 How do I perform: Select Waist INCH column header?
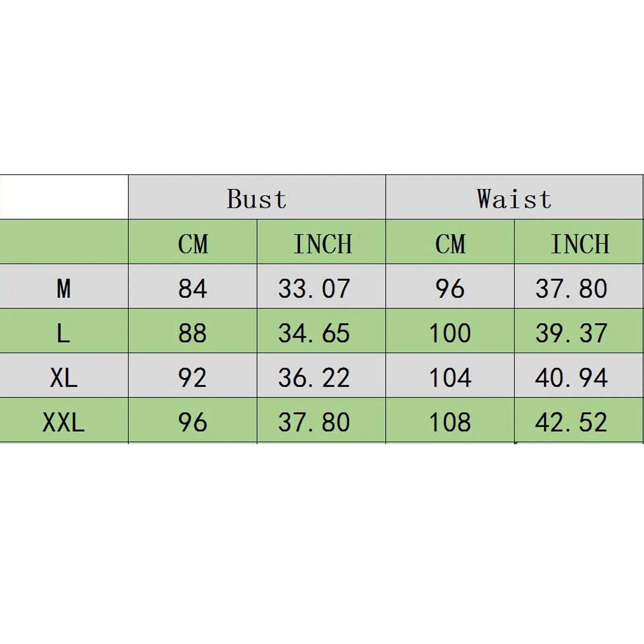pyautogui.click(x=579, y=242)
